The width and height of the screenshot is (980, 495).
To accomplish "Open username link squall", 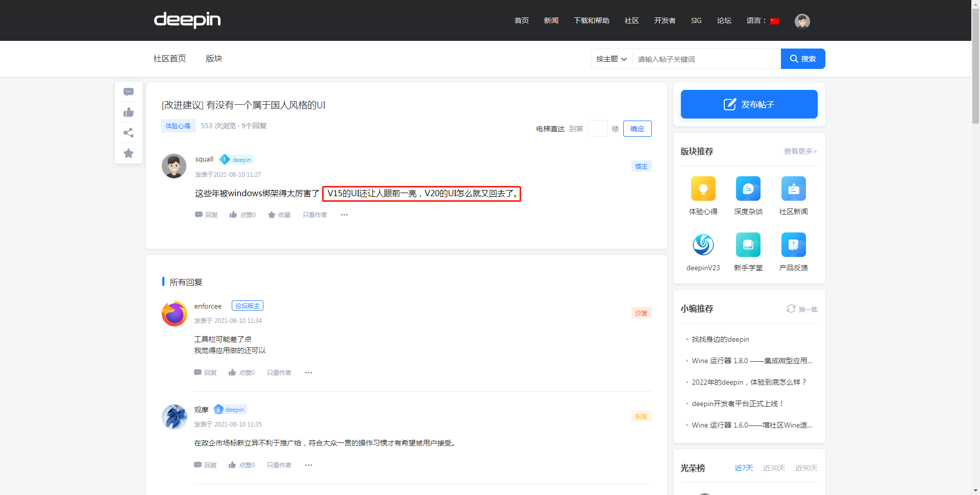I will pos(204,159).
